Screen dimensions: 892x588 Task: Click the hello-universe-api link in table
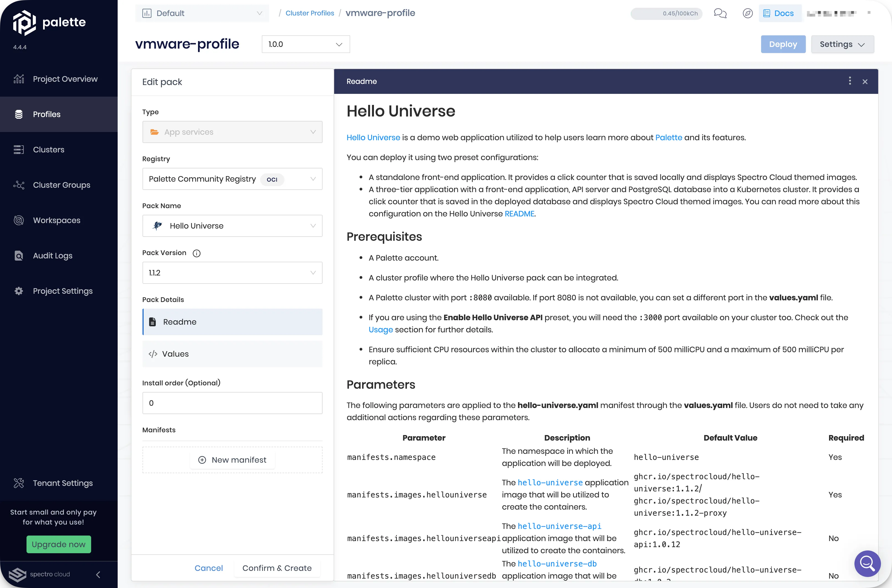coord(559,526)
